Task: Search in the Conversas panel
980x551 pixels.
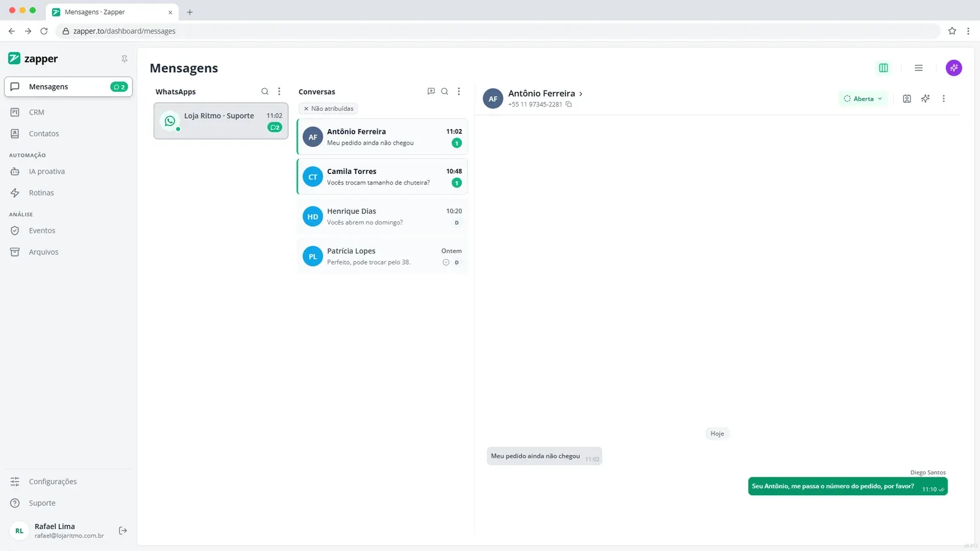Action: pos(445,91)
